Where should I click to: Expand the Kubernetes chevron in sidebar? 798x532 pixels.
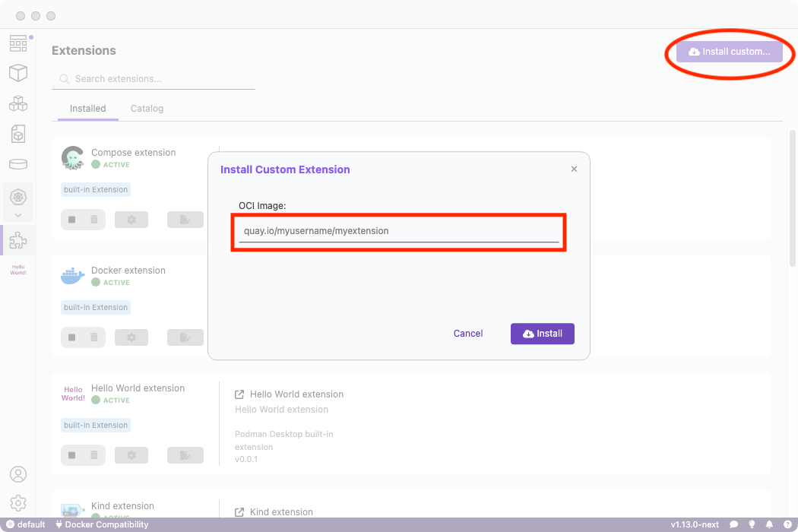(x=18, y=215)
